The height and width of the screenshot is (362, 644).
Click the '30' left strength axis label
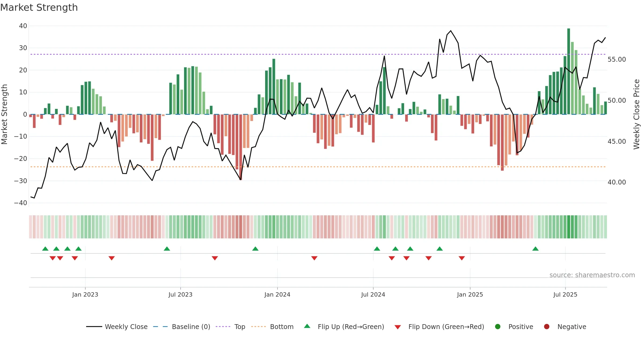[23, 48]
